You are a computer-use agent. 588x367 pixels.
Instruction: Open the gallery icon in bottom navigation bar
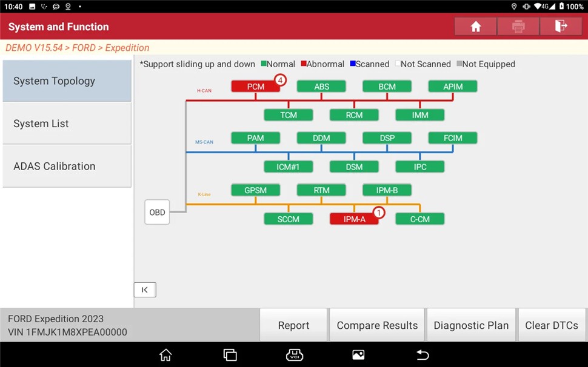pyautogui.click(x=358, y=354)
